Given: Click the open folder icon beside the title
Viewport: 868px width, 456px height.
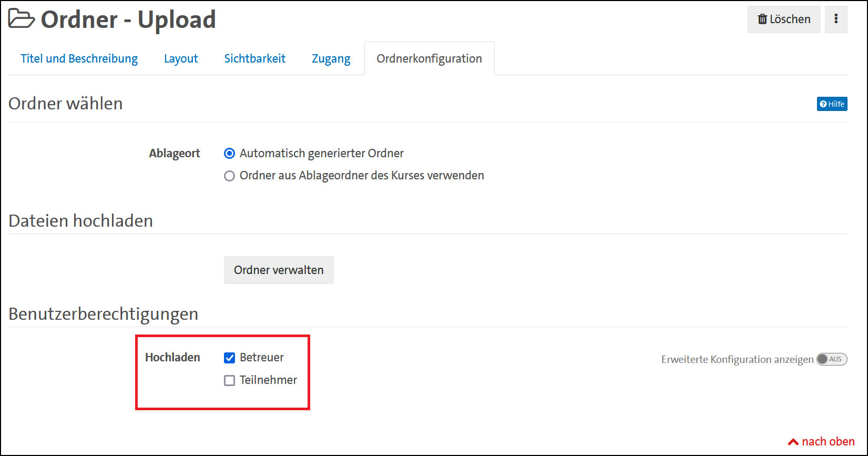Looking at the screenshot, I should coord(22,19).
